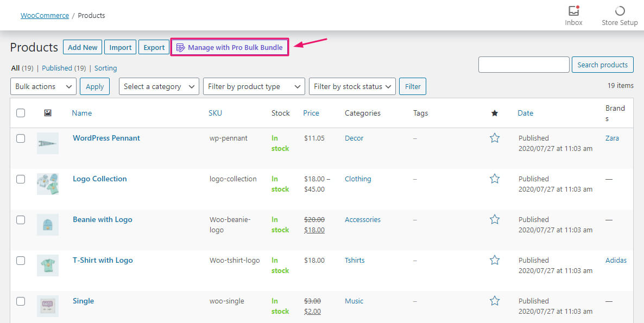Switch to the Sorting view
This screenshot has height=323, width=644.
point(105,68)
